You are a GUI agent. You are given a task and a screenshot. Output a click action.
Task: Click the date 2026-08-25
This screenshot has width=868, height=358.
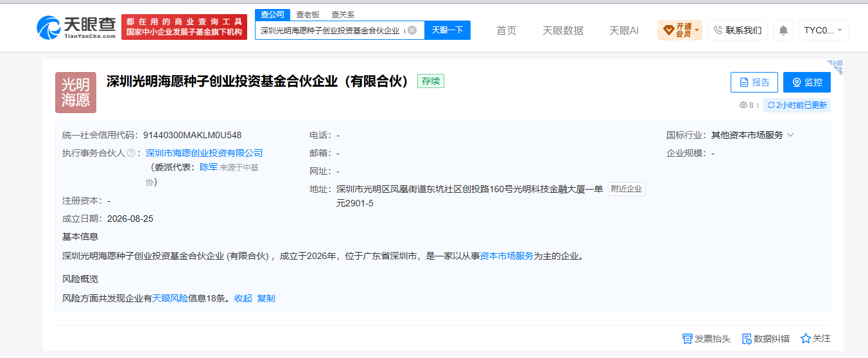130,219
